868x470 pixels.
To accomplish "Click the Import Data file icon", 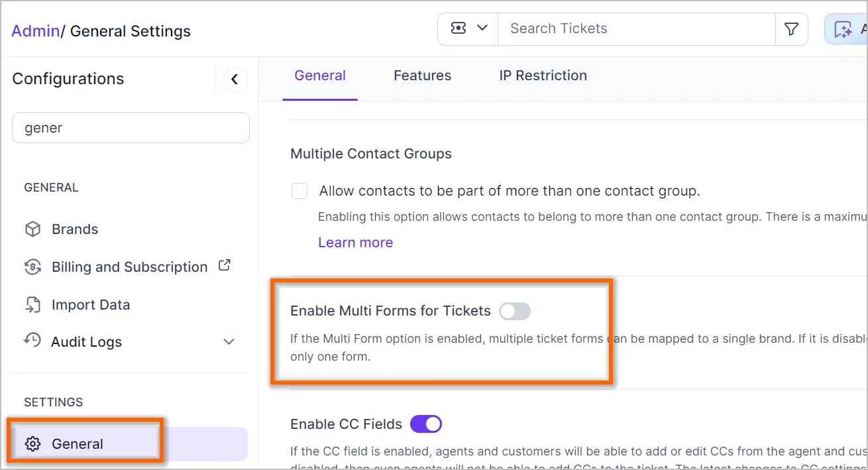I will coord(32,305).
